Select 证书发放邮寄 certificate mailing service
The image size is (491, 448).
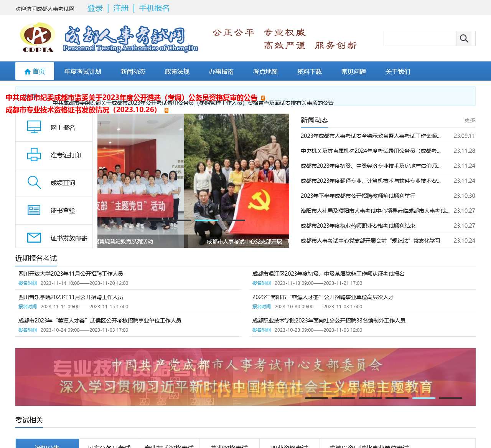click(x=34, y=237)
